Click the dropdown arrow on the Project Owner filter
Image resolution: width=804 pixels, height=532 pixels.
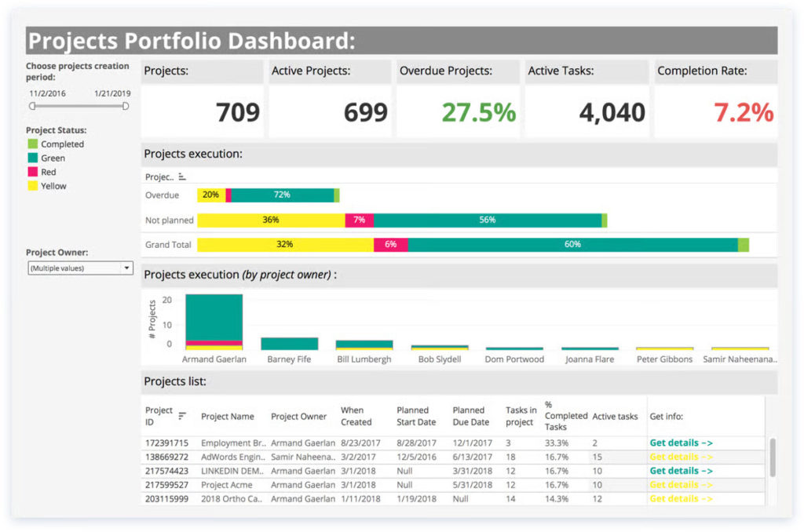click(126, 268)
